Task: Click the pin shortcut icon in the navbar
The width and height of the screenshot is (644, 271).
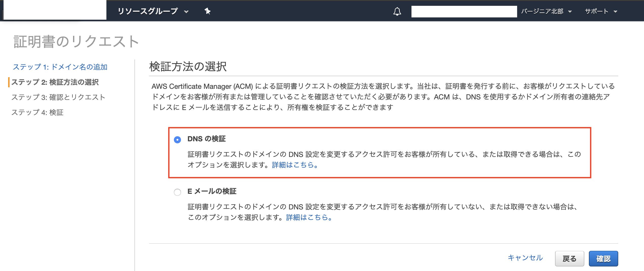Action: (x=208, y=11)
